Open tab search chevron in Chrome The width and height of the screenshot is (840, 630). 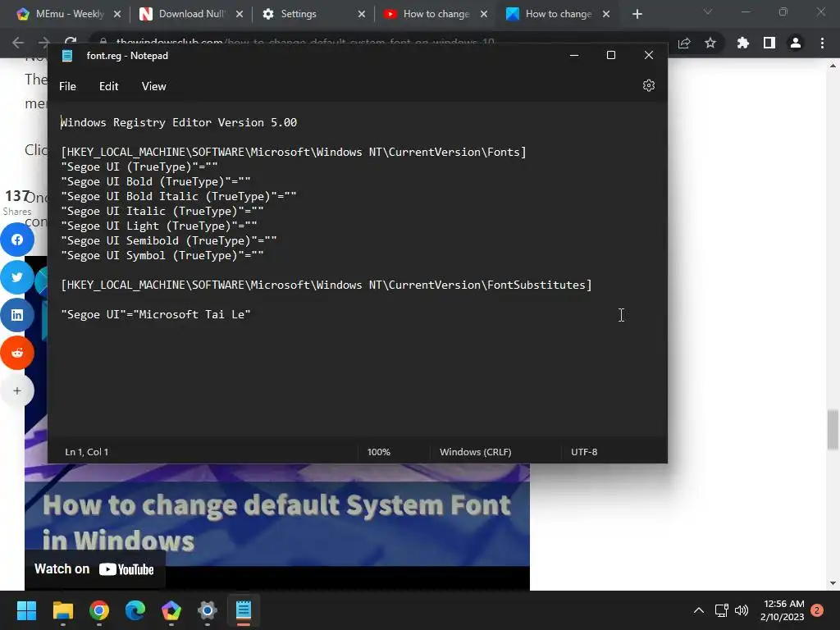coord(708,11)
